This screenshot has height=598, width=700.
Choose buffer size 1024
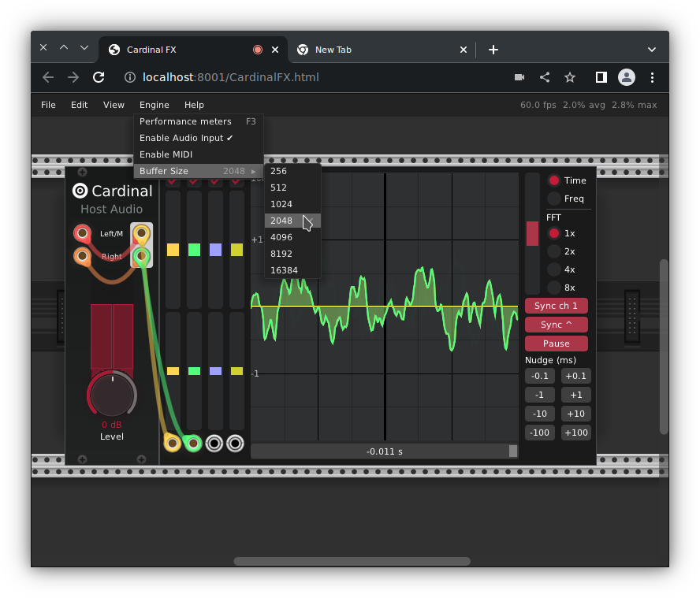pyautogui.click(x=293, y=204)
